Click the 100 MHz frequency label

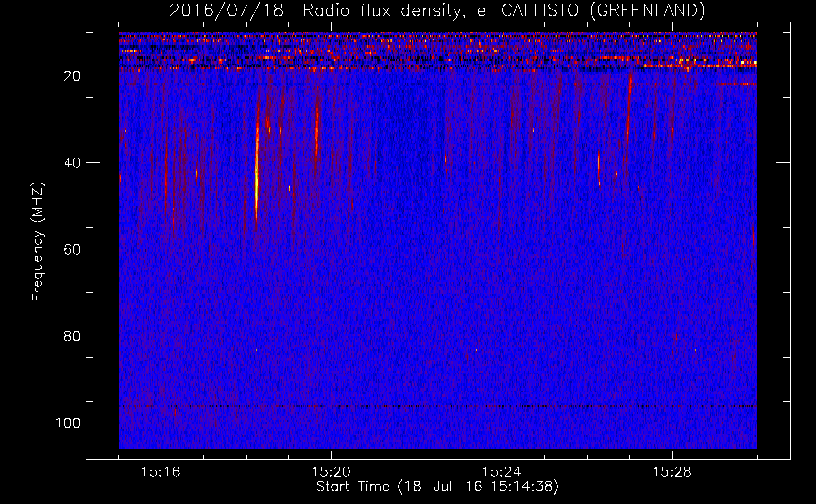(x=68, y=423)
